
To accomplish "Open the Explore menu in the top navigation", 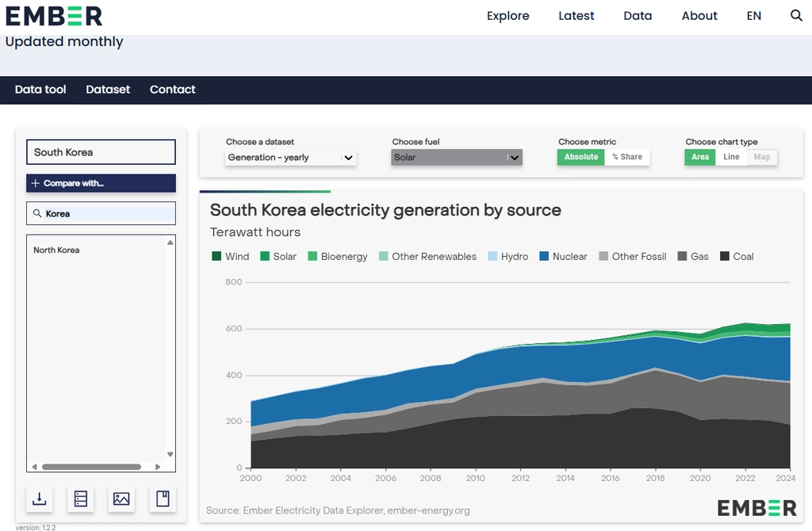I will (x=507, y=16).
